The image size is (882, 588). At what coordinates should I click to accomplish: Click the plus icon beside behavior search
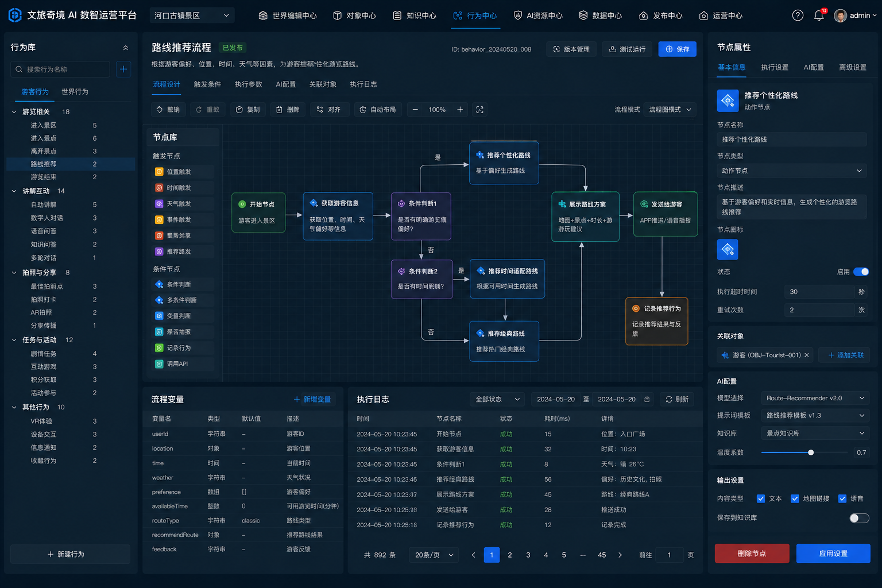coord(123,69)
